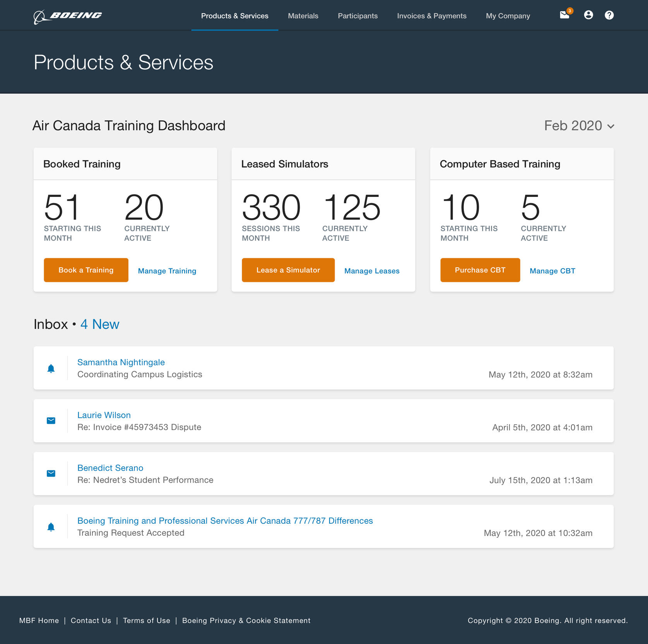The image size is (648, 644).
Task: Click the Lease a Simulator button
Action: pos(288,270)
